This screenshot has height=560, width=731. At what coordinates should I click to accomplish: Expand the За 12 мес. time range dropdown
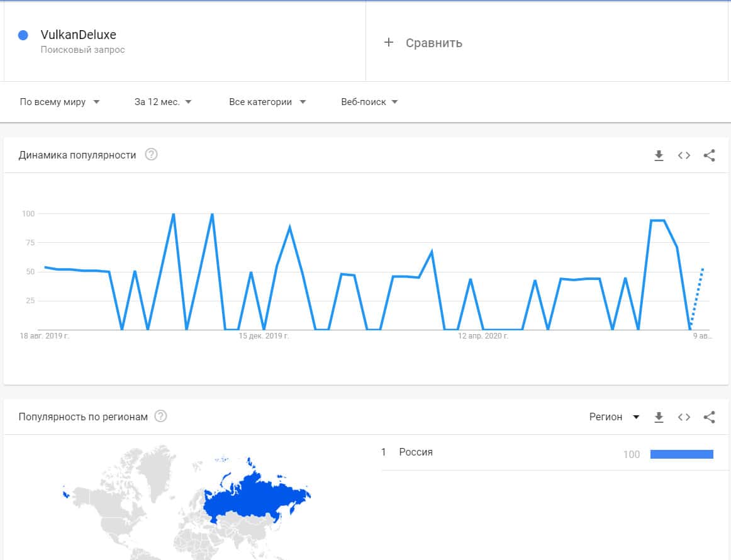pos(163,102)
